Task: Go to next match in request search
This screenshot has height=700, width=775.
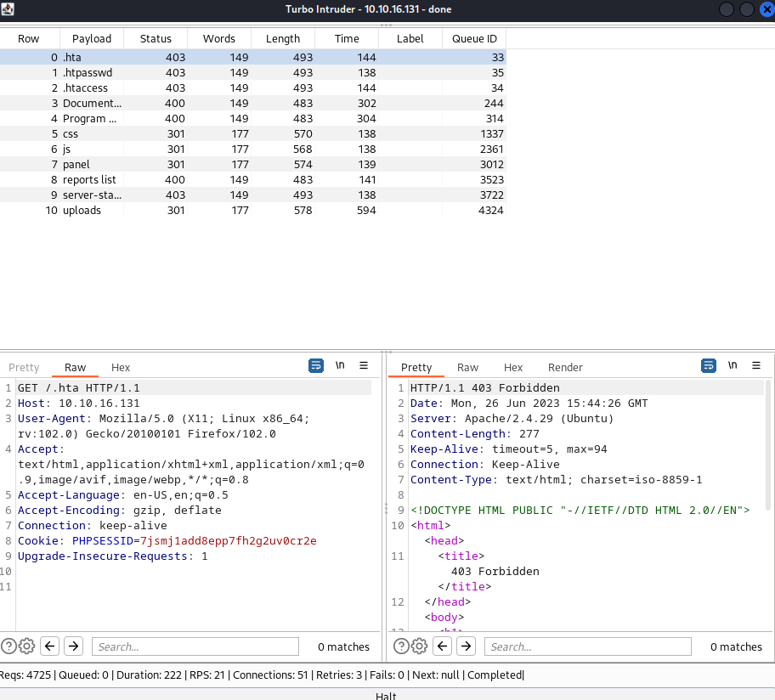Action: coord(74,646)
